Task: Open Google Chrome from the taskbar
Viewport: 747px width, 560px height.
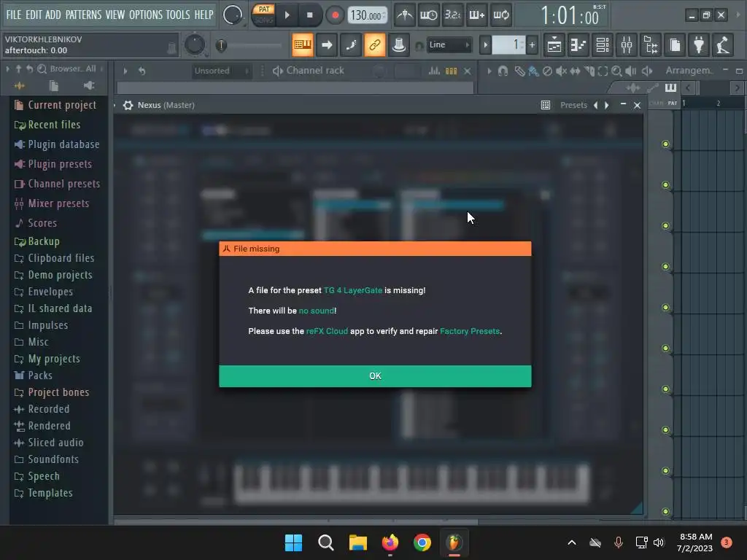Action: 422,542
